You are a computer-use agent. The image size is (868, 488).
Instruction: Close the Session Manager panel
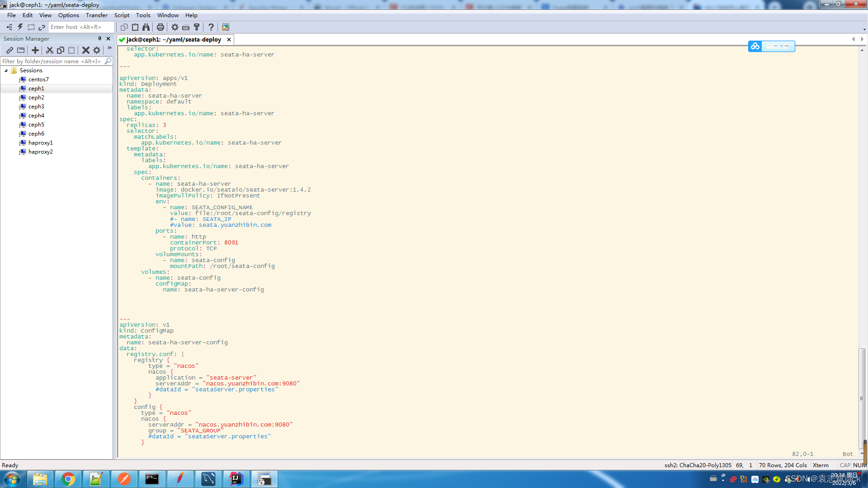pyautogui.click(x=108, y=39)
